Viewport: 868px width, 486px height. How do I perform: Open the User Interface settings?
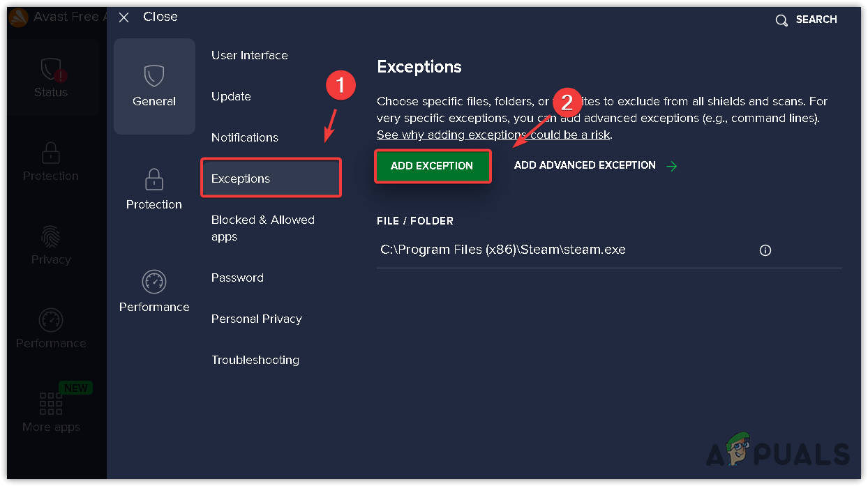(250, 55)
